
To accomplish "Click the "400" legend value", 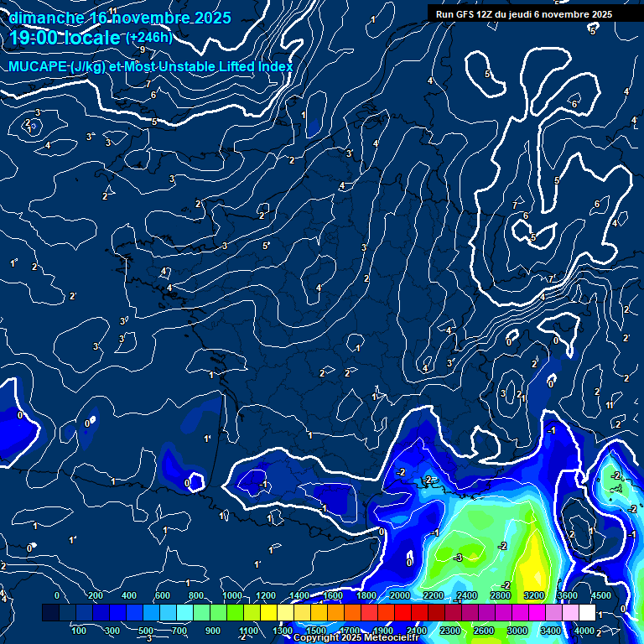I will coord(129,595).
